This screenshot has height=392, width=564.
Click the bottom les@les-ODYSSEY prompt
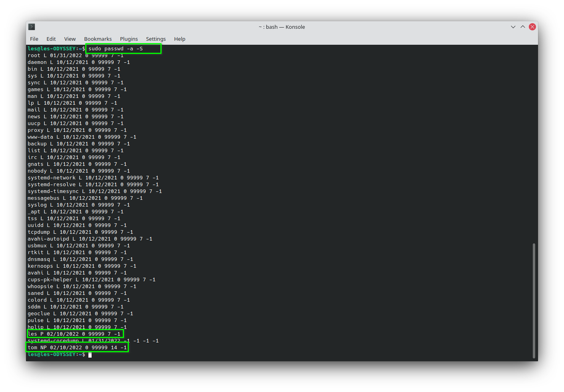pyautogui.click(x=56, y=354)
